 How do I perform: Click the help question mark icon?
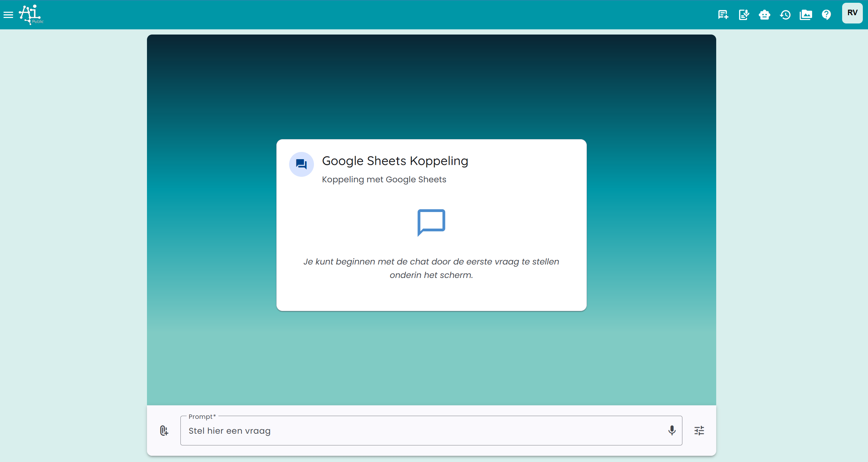point(826,15)
